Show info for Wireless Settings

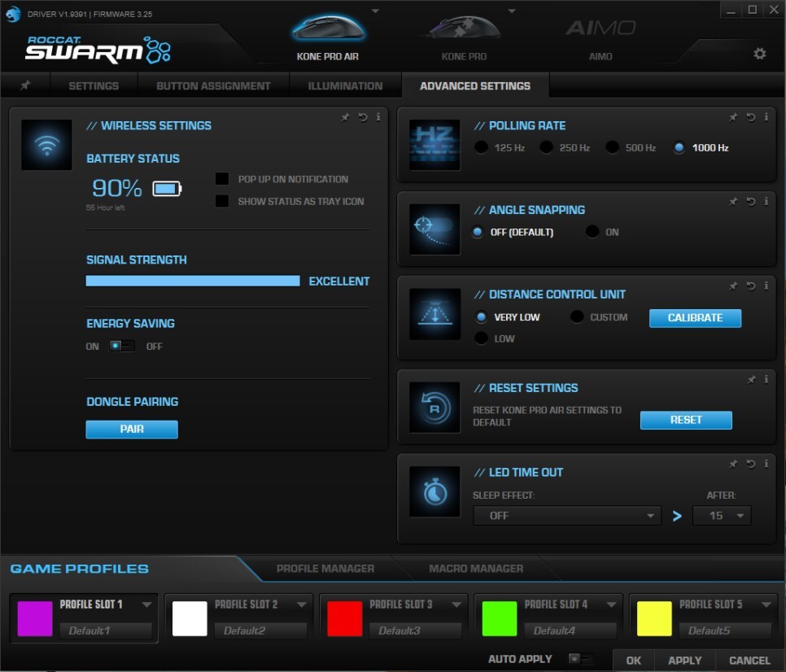[x=378, y=117]
